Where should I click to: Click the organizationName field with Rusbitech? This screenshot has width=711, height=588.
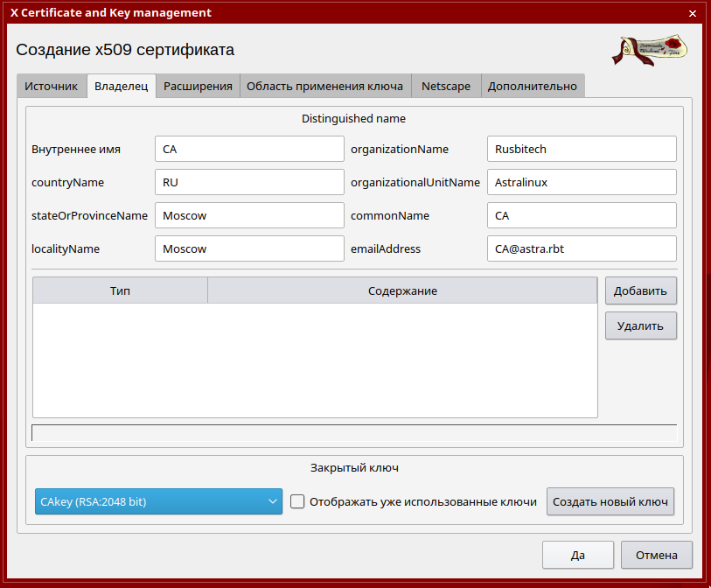coord(582,149)
